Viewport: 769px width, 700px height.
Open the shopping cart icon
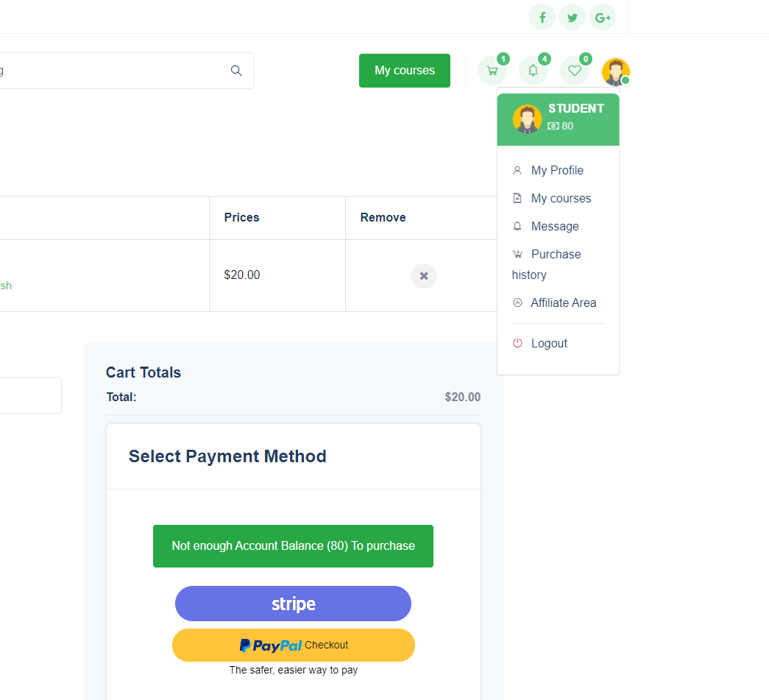click(492, 71)
